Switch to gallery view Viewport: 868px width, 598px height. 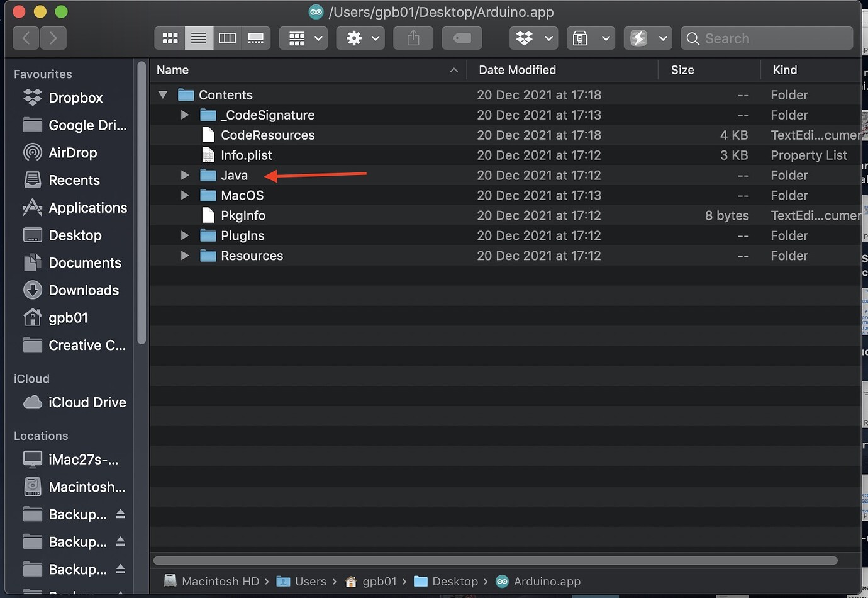click(x=257, y=38)
